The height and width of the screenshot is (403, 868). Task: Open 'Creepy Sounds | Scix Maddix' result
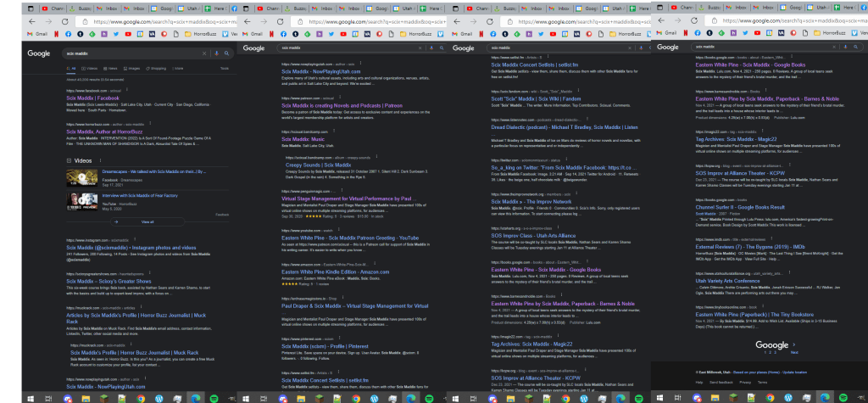[319, 165]
